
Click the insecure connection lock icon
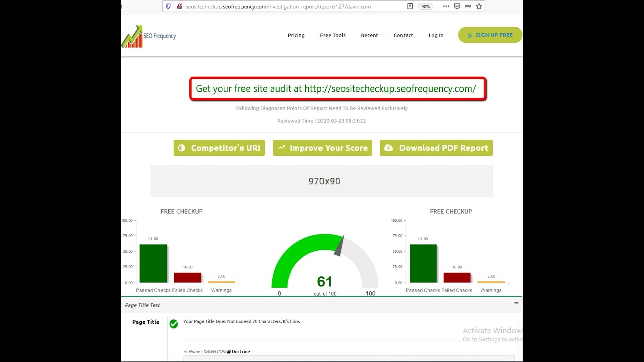pyautogui.click(x=179, y=6)
